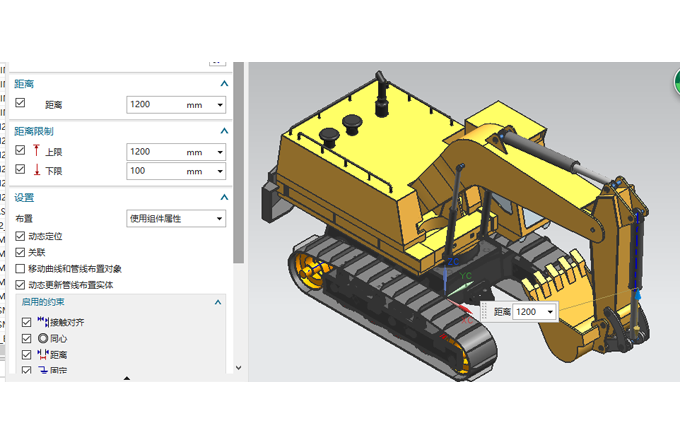
Task: Open the 下限 100 mm dropdown arrow
Action: [x=220, y=171]
